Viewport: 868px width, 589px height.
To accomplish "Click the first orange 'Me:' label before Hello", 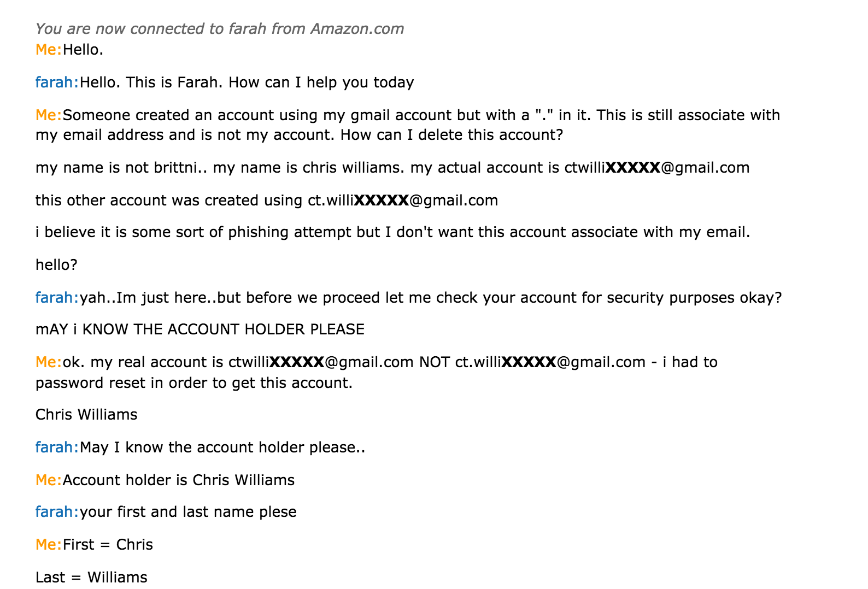I will [x=49, y=50].
